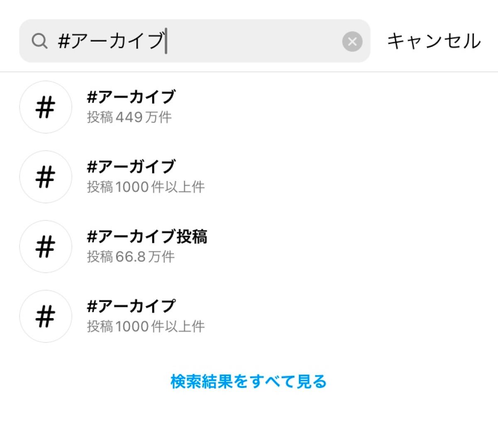Click the text cursor after the search query
The width and height of the screenshot is (498, 448).
(166, 41)
